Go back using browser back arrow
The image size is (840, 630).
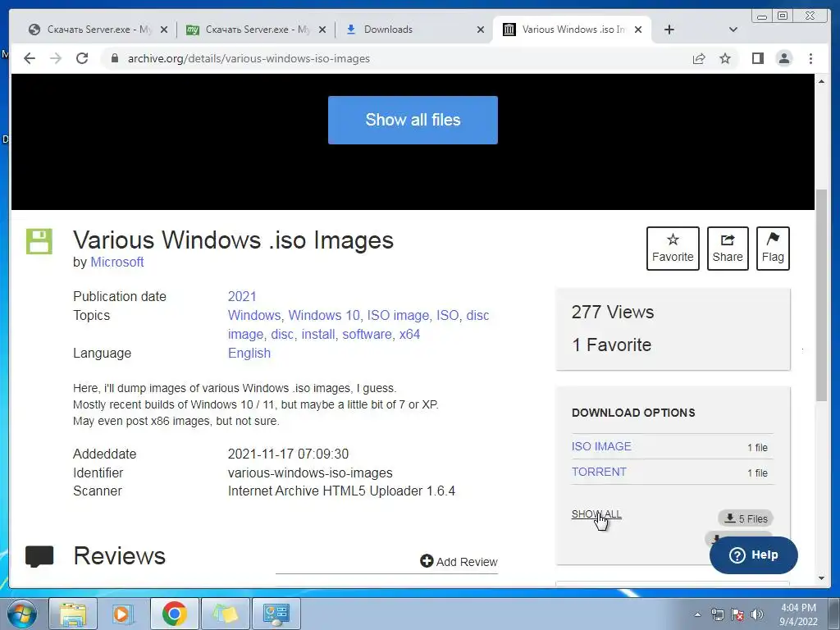pos(30,58)
